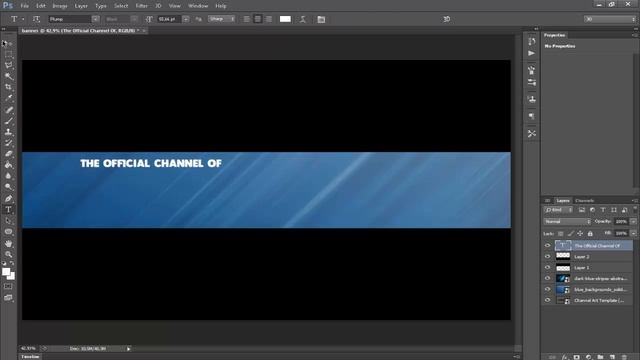The image size is (640, 360).
Task: Select the Path Selection tool
Action: tap(8, 221)
